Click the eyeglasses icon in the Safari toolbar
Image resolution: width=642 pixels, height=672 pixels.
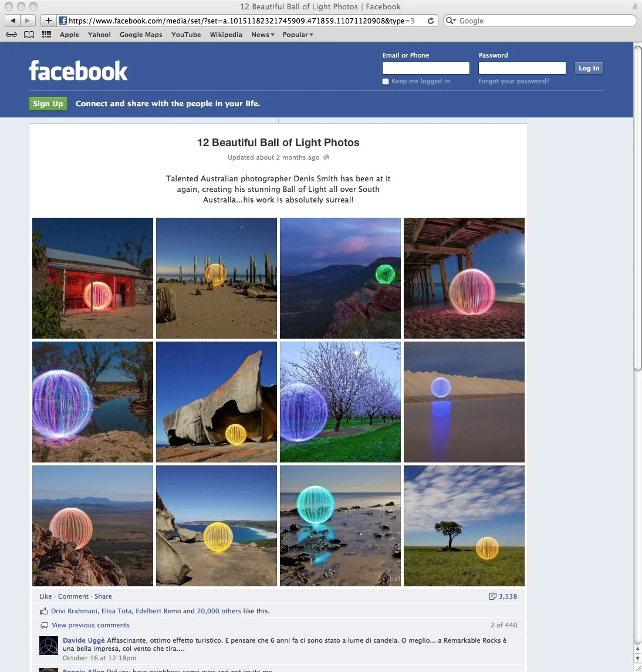click(x=11, y=34)
